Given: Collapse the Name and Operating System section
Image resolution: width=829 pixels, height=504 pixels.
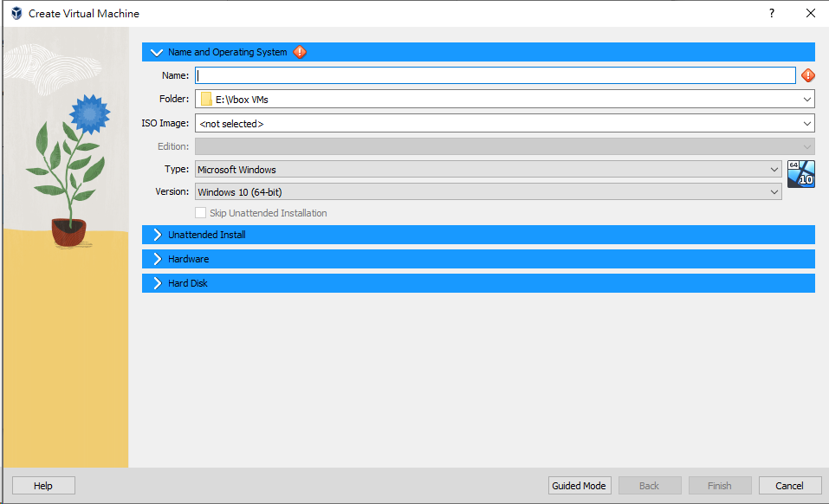Looking at the screenshot, I should click(156, 52).
